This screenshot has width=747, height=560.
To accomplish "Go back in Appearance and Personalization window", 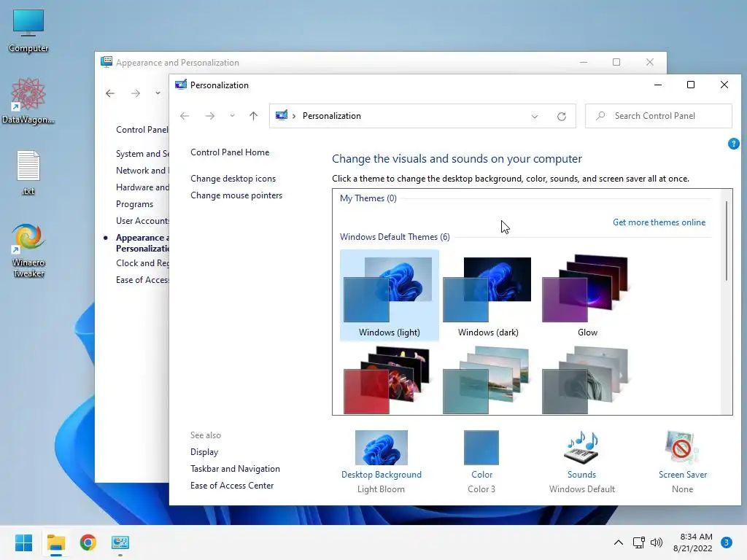I will click(x=110, y=93).
